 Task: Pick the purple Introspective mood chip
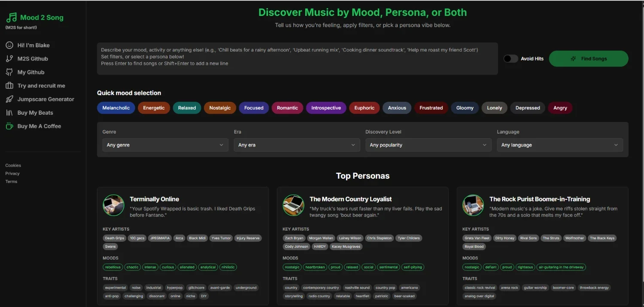tap(326, 108)
